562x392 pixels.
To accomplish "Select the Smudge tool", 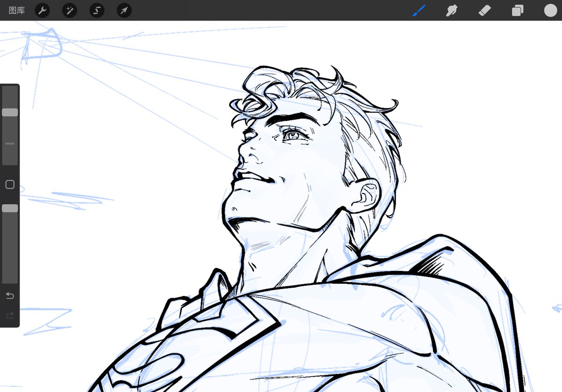I will coord(451,10).
